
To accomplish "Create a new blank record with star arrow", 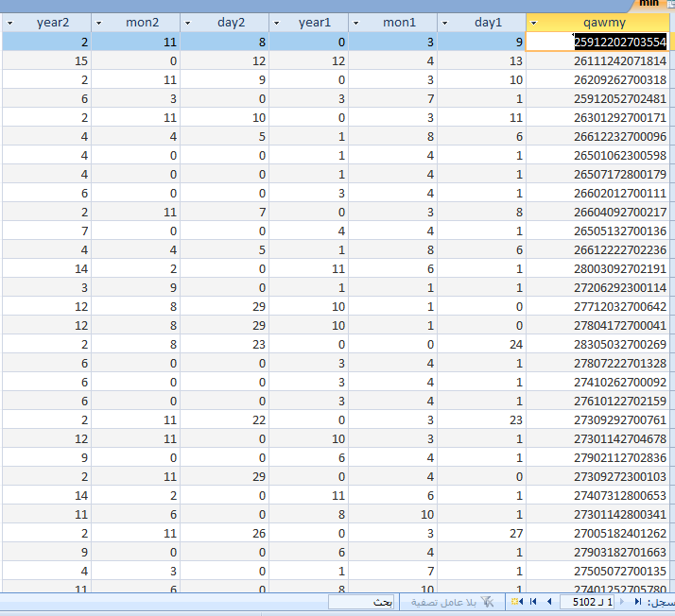I will [517, 602].
